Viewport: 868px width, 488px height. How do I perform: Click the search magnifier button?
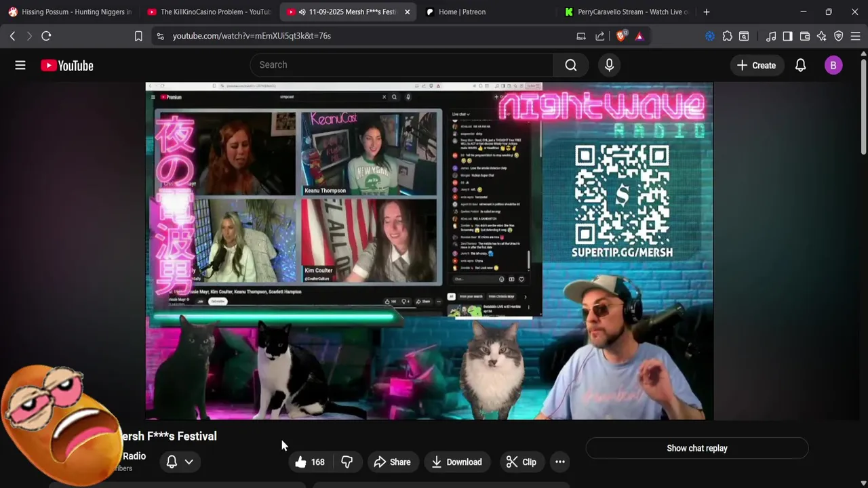click(x=571, y=65)
